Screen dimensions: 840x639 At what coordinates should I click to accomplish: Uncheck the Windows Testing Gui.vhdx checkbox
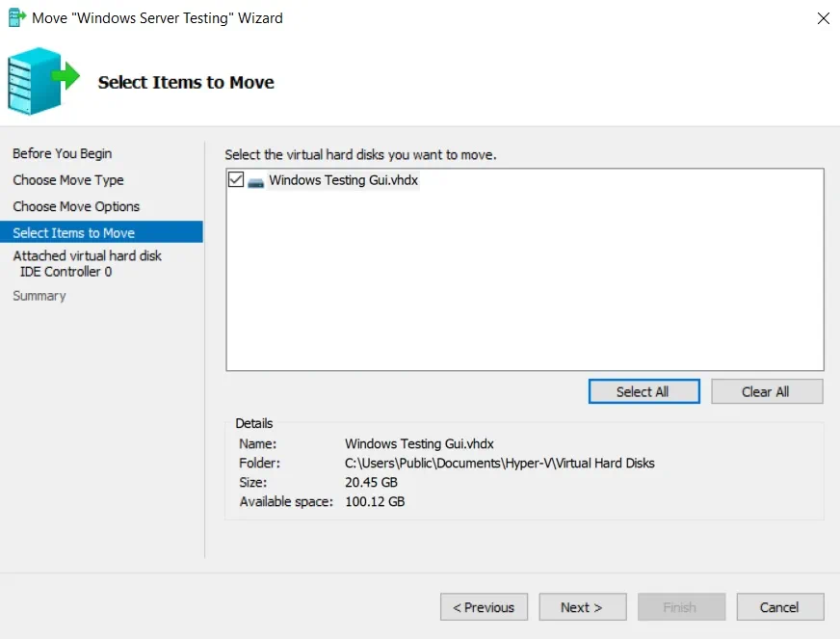pyautogui.click(x=236, y=180)
